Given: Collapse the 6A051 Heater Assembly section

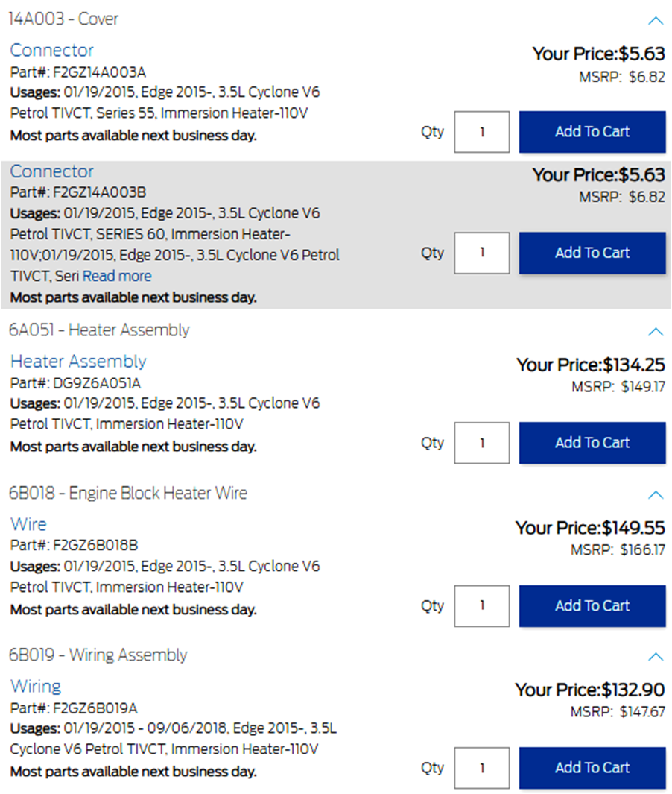Looking at the screenshot, I should coord(656,331).
